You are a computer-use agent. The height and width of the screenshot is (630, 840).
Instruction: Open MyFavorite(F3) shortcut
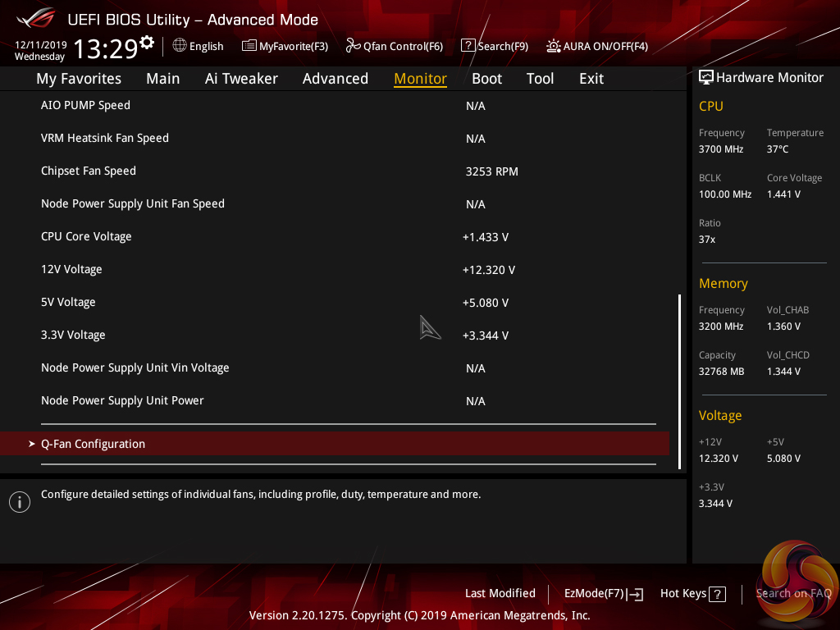294,46
